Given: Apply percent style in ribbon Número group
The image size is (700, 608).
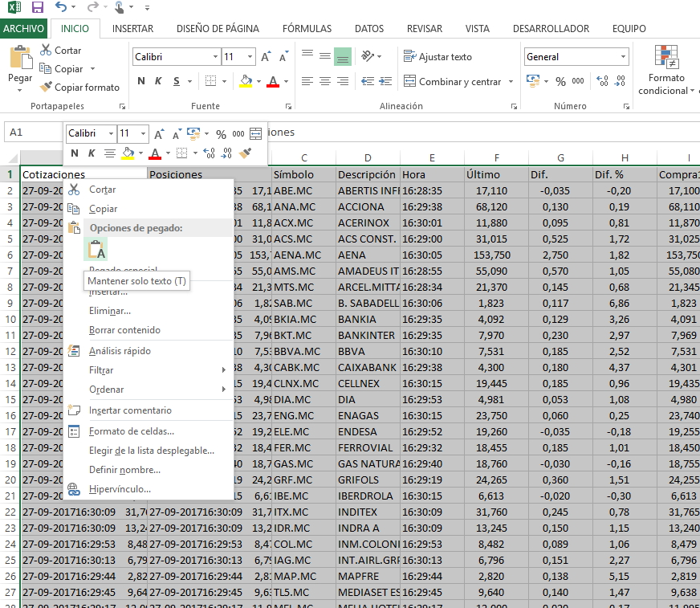Looking at the screenshot, I should (560, 81).
